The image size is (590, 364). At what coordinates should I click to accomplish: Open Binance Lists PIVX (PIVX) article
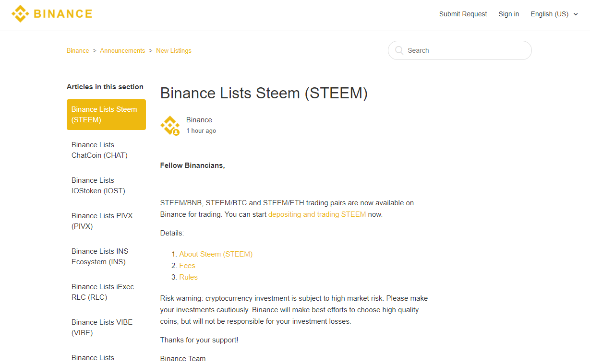click(x=102, y=221)
